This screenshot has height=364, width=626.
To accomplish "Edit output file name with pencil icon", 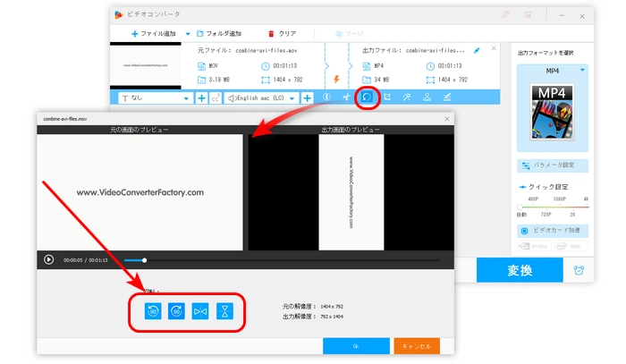I will tap(477, 50).
